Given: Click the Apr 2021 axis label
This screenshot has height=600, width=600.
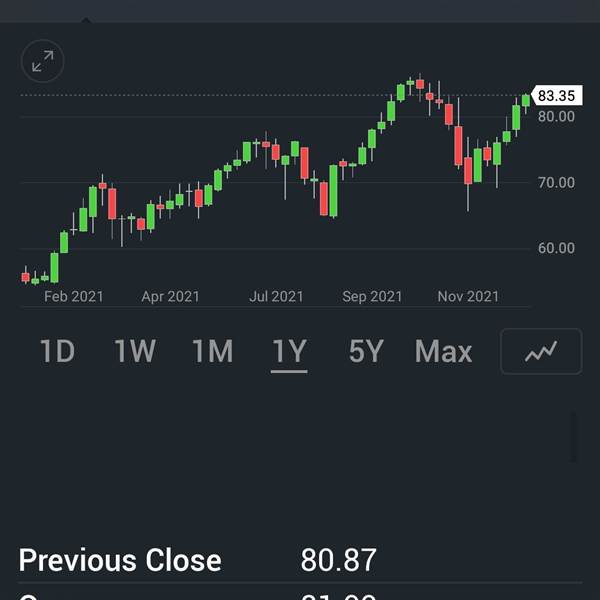Looking at the screenshot, I should [170, 297].
